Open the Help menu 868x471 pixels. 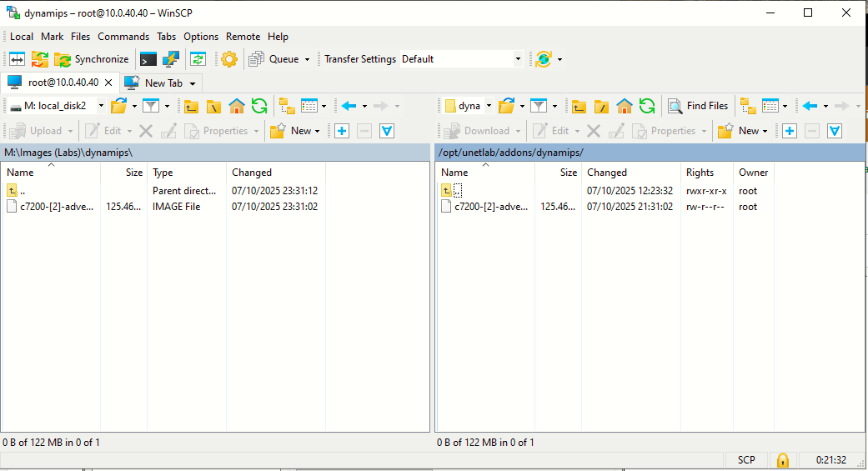278,37
